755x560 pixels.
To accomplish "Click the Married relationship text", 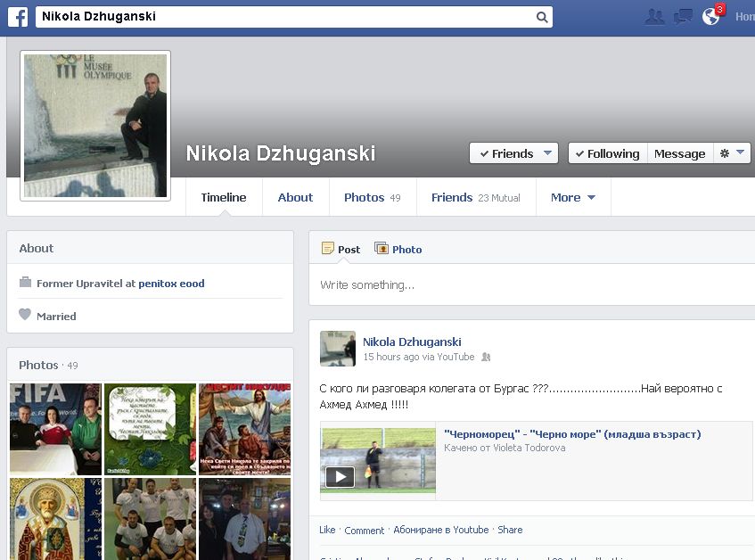I will tap(56, 317).
